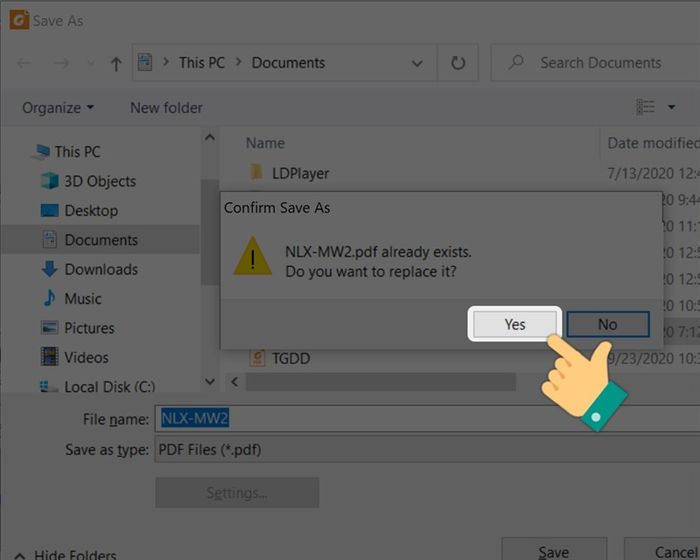The height and width of the screenshot is (560, 700).
Task: Open the address bar history dropdown
Action: tap(417, 63)
